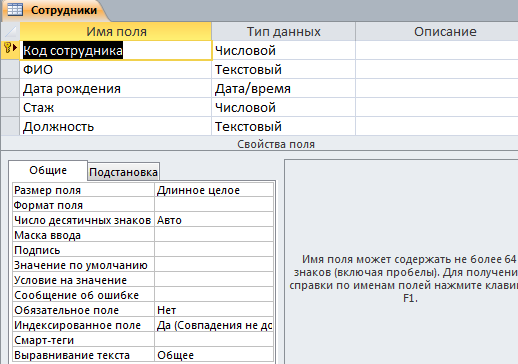Viewport: 518px width, 364px height.
Task: Click the row selector for Должность
Action: coord(10,127)
